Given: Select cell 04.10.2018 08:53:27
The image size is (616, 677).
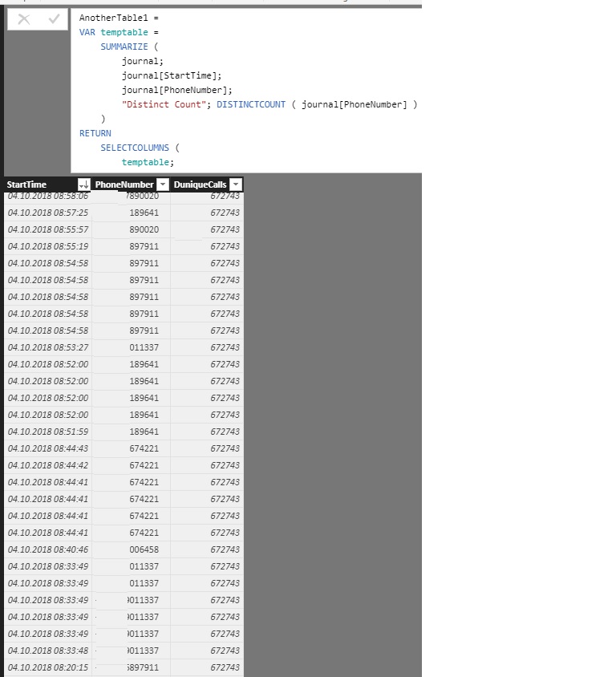Looking at the screenshot, I should point(48,347).
